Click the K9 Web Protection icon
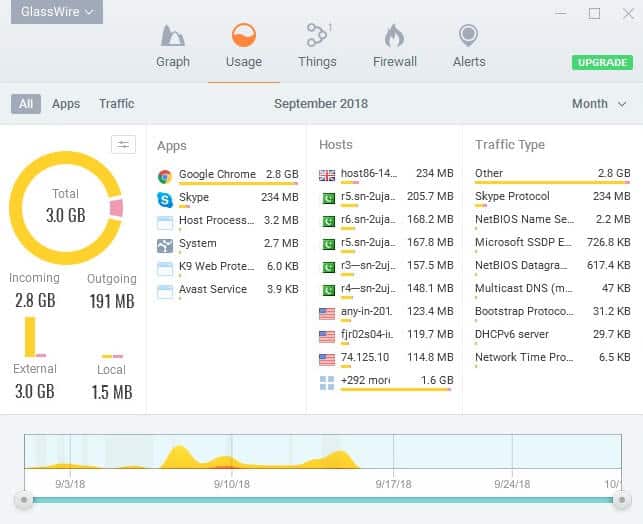 (165, 269)
